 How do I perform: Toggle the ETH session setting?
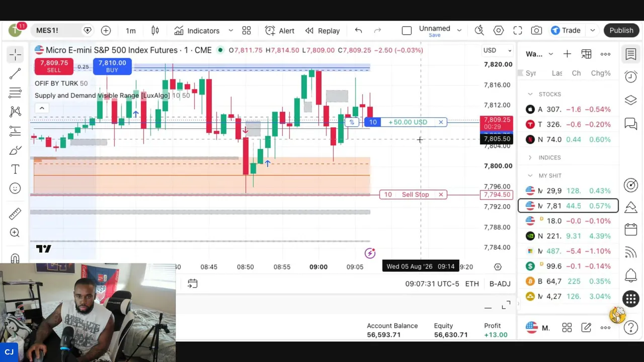pyautogui.click(x=472, y=284)
